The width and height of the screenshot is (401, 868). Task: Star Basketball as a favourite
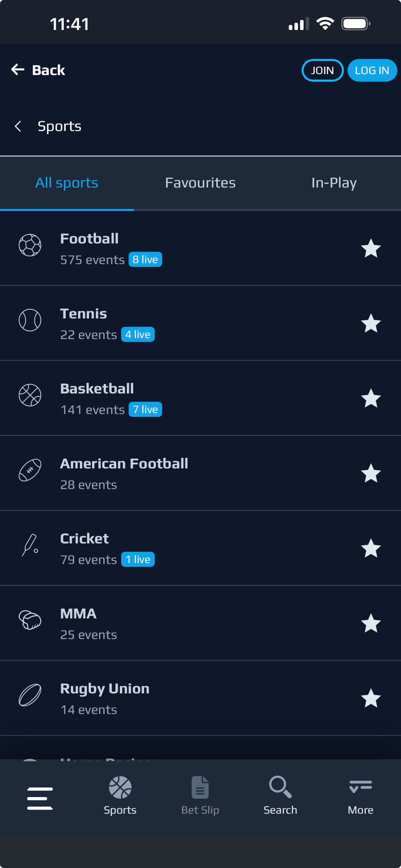tap(371, 399)
